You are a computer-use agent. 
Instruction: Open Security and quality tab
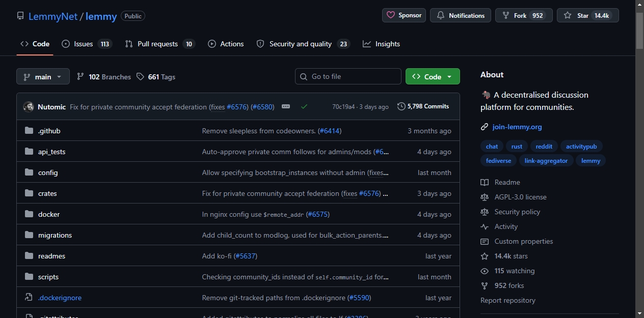(x=303, y=44)
